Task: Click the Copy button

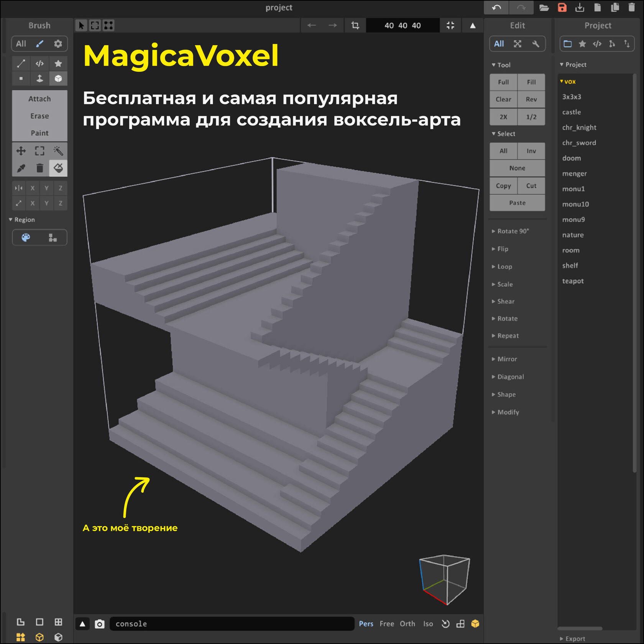Action: (x=503, y=186)
